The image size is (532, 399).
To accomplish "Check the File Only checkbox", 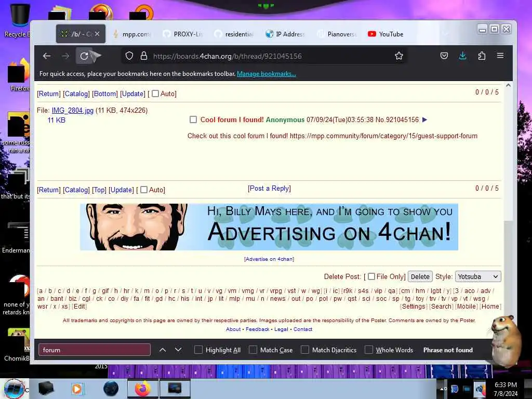I will 371,276.
